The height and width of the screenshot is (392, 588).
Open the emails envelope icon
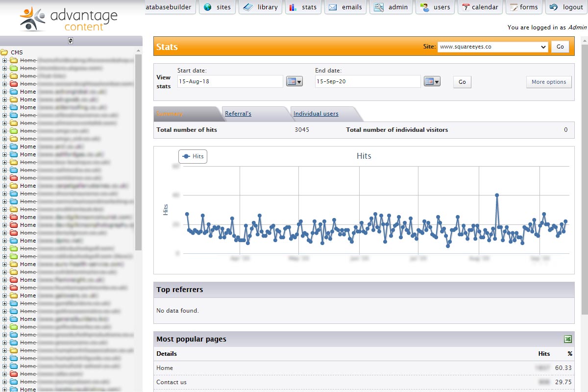coord(333,7)
